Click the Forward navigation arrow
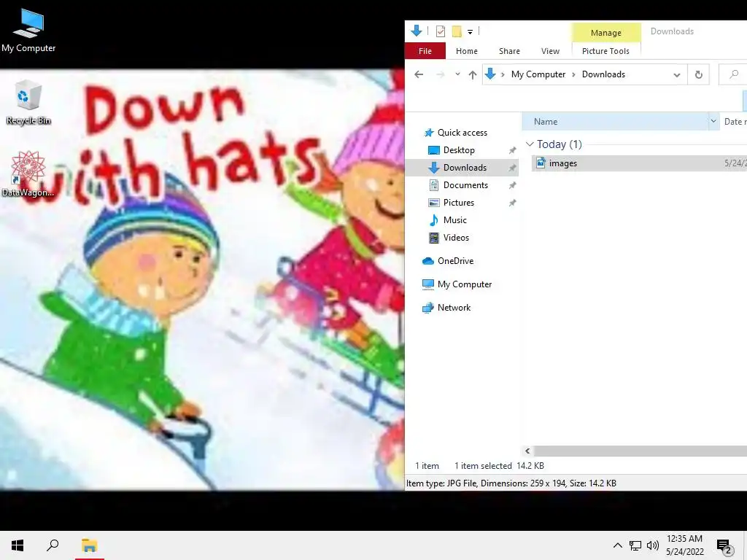The height and width of the screenshot is (560, 747). tap(441, 74)
